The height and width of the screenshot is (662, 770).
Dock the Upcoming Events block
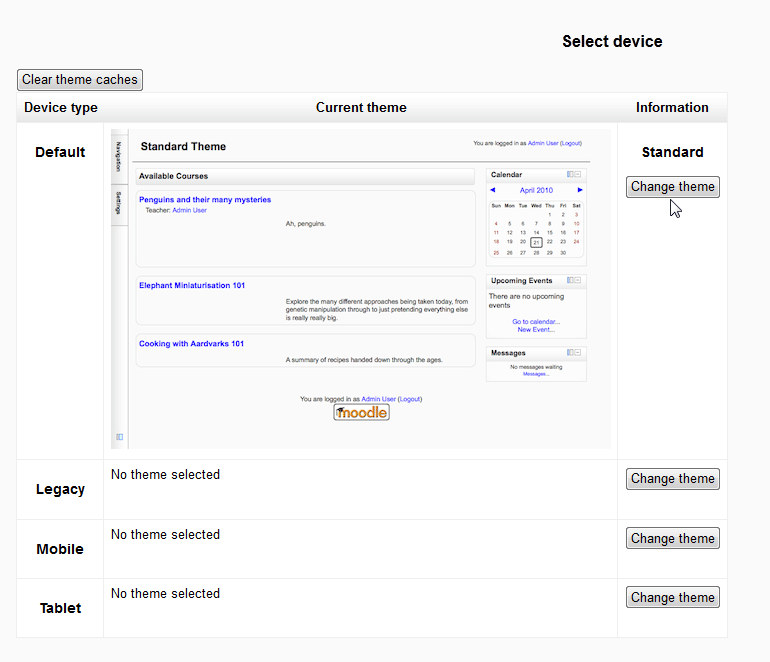click(x=570, y=281)
